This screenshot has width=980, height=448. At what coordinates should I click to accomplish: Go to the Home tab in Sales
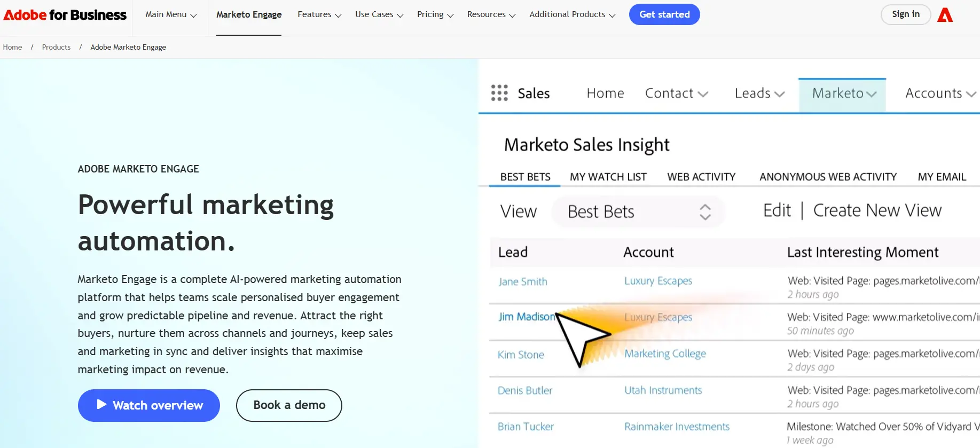tap(605, 93)
